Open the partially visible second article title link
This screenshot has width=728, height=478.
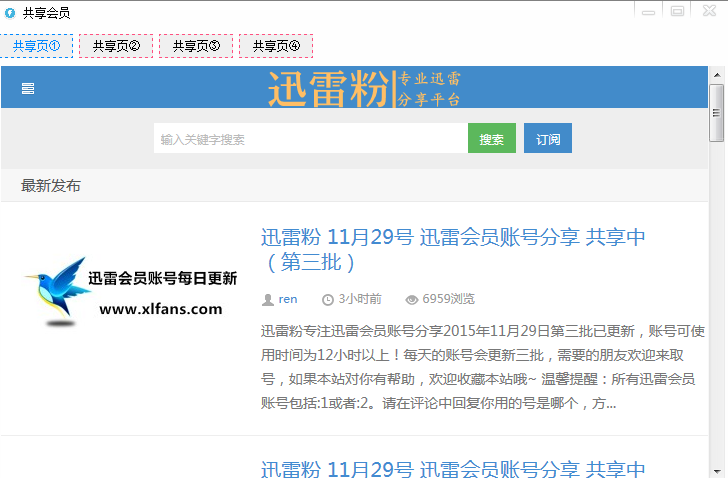click(x=453, y=468)
